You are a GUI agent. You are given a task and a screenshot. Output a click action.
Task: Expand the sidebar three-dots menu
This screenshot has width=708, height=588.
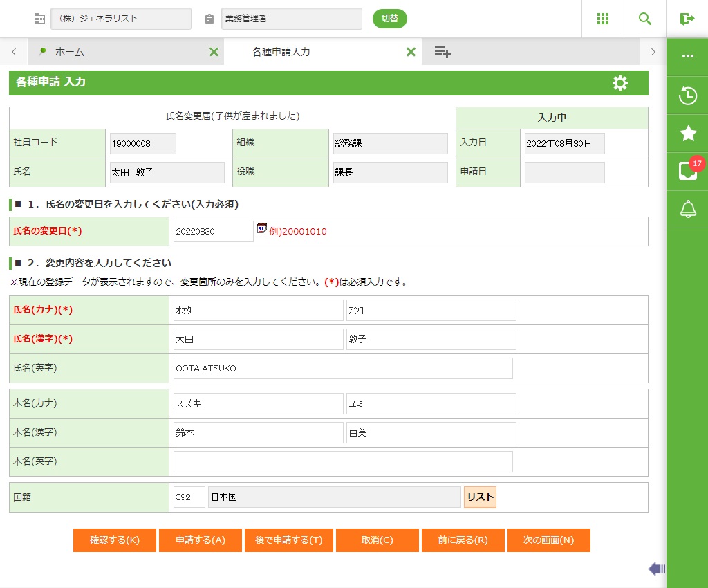[687, 56]
